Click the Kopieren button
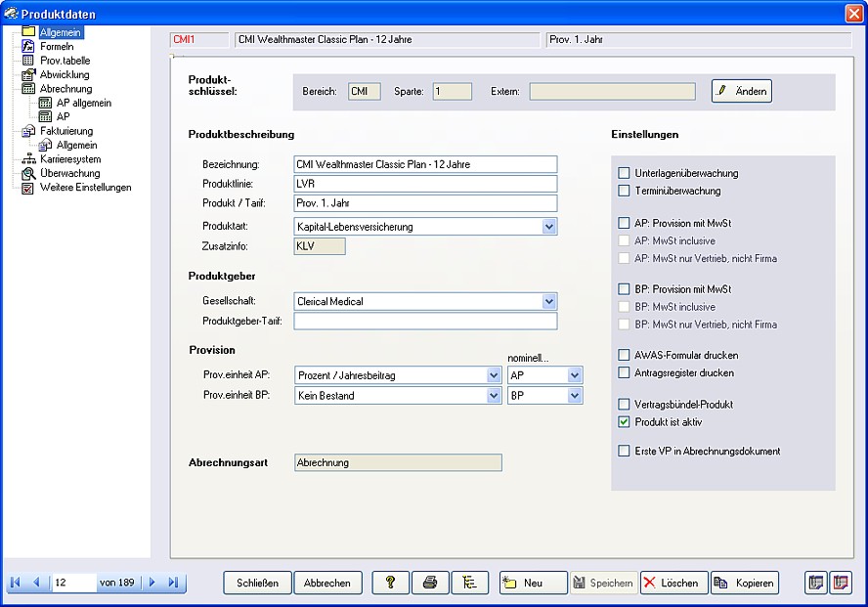Screen dimensions: 868x607 (744, 583)
